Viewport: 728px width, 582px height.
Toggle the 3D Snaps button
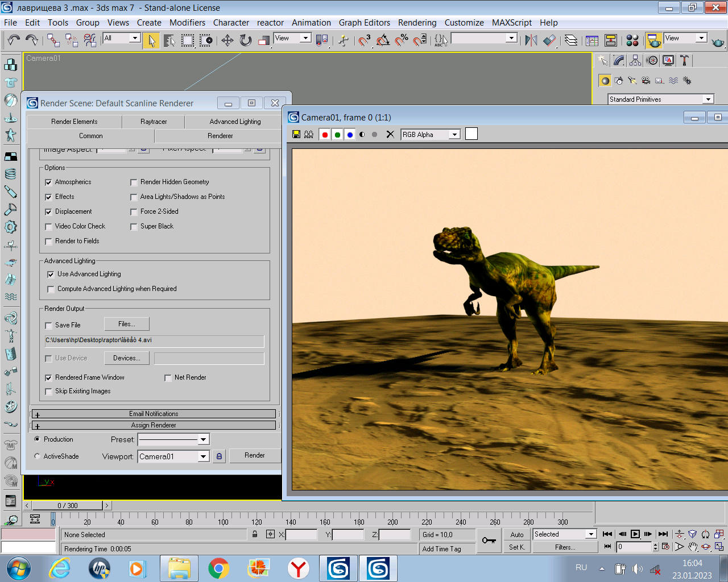click(x=365, y=40)
